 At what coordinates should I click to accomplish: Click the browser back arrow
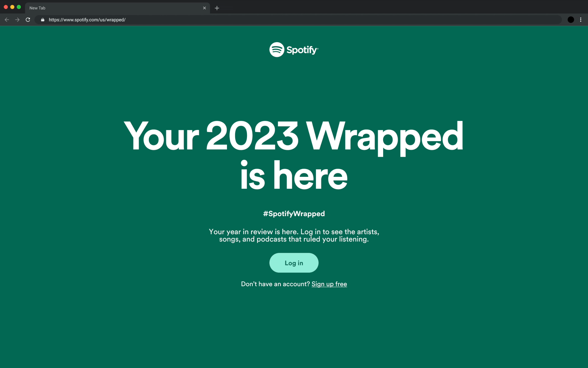coord(7,20)
